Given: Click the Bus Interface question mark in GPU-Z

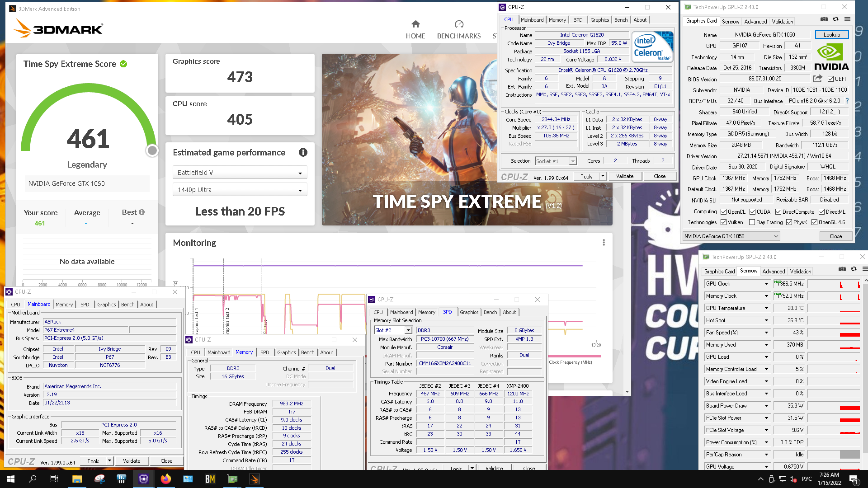Looking at the screenshot, I should click(x=847, y=101).
